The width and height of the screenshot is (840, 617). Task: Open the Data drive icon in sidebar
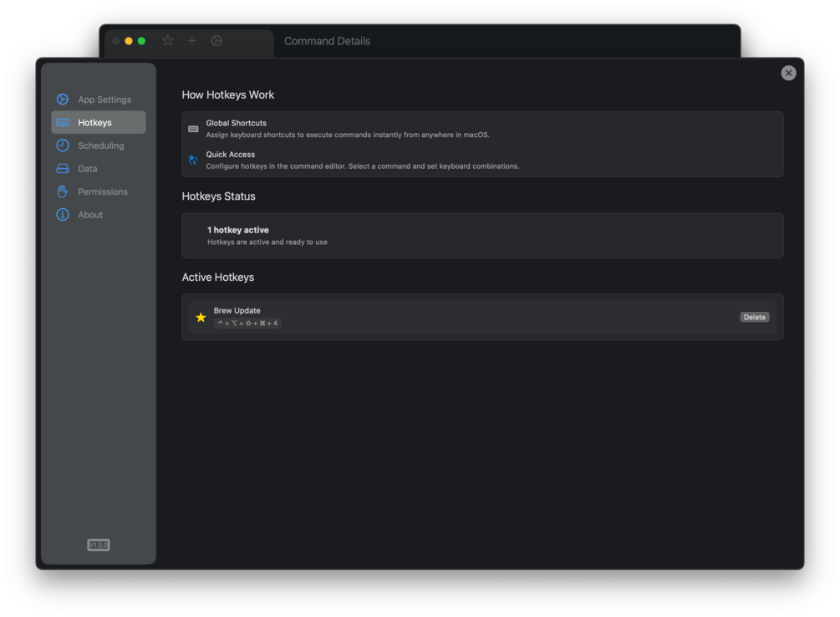pos(63,169)
